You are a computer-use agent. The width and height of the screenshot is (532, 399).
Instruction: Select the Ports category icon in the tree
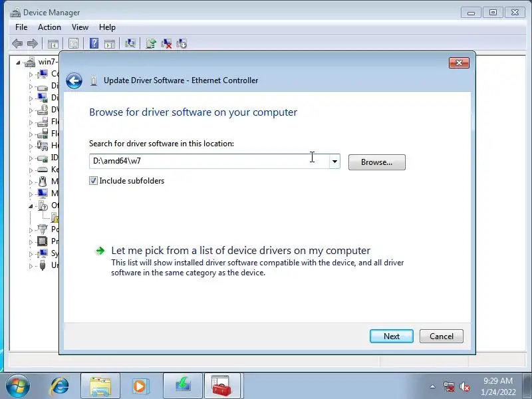click(x=43, y=229)
